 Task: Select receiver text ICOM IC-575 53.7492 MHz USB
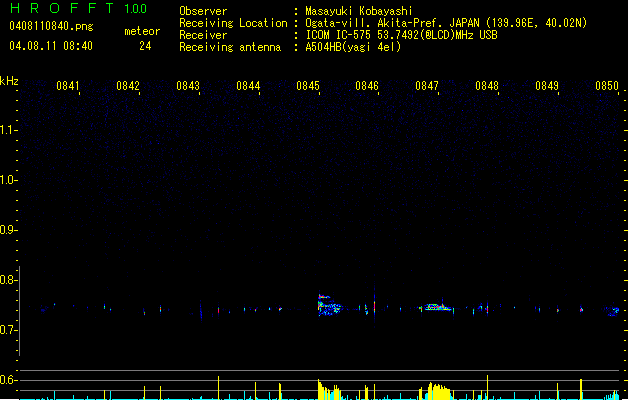[x=401, y=35]
